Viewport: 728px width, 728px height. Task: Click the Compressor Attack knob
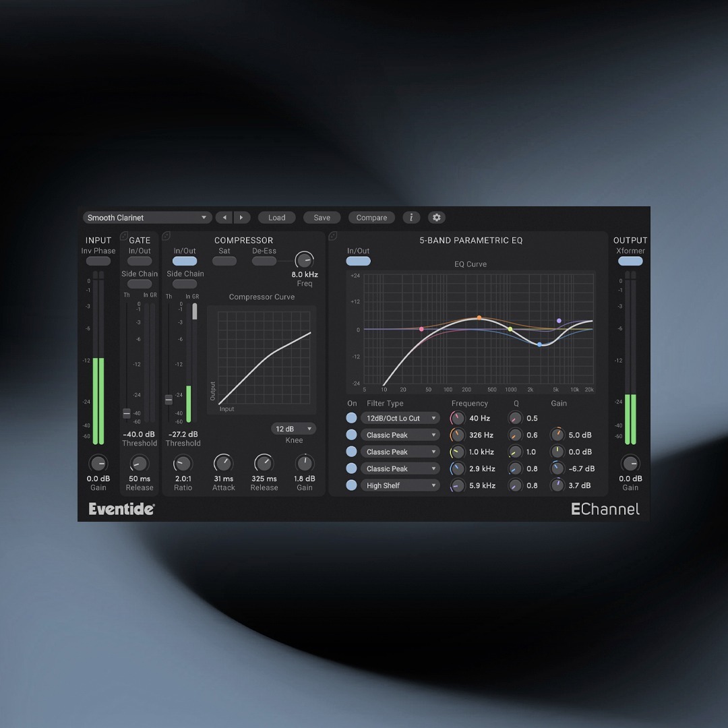click(x=223, y=464)
